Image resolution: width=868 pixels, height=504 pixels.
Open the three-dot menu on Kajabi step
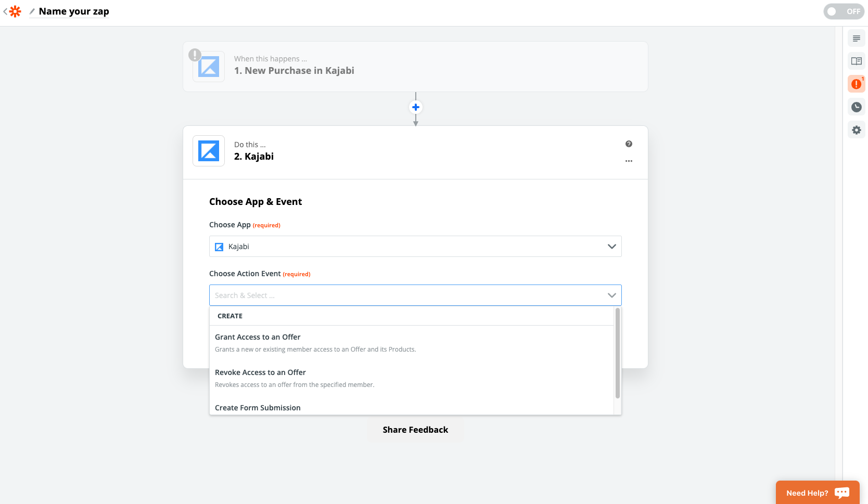tap(629, 161)
